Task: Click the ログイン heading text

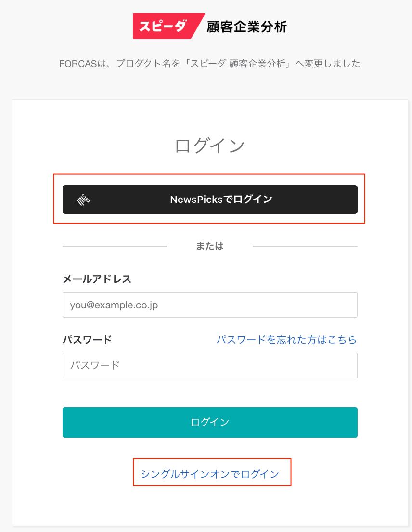Action: tap(210, 146)
